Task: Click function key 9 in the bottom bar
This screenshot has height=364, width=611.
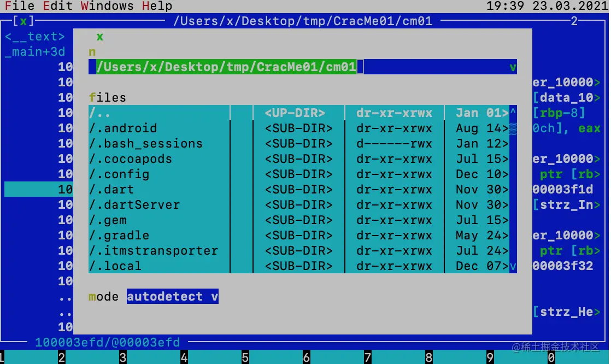Action: tap(490, 357)
